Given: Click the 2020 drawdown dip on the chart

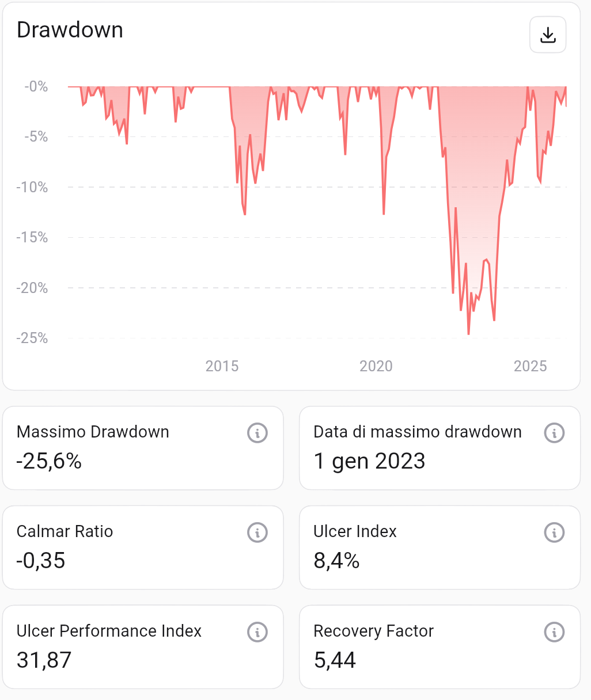Looking at the screenshot, I should click(382, 212).
